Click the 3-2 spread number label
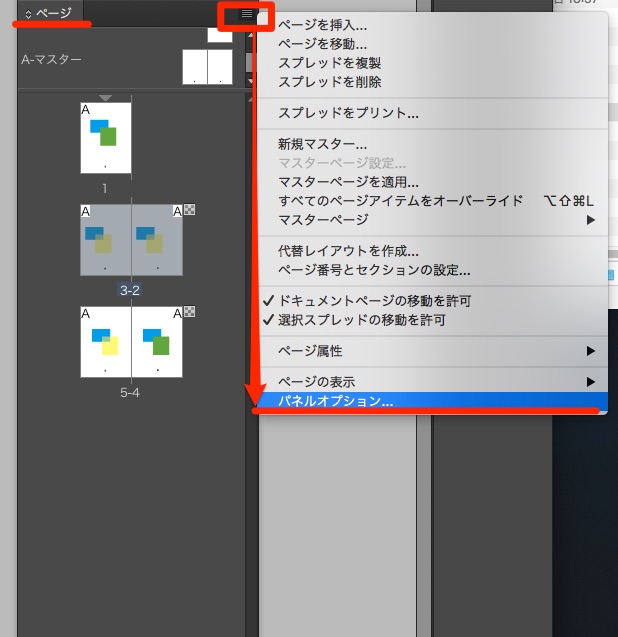The height and width of the screenshot is (637, 618). coord(130,290)
